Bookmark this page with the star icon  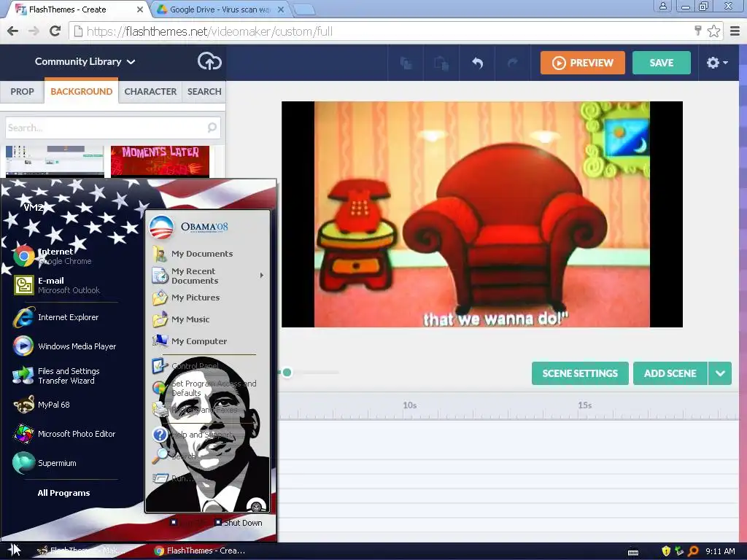tap(713, 31)
